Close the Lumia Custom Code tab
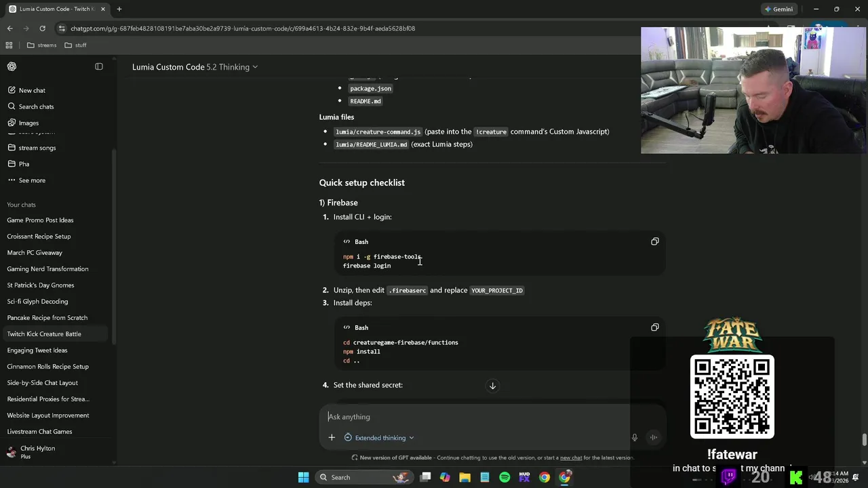This screenshot has height=488, width=868. point(102,9)
